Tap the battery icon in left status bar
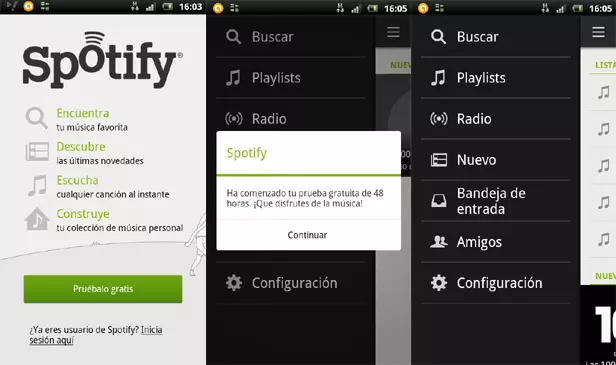The image size is (616, 365). point(168,7)
